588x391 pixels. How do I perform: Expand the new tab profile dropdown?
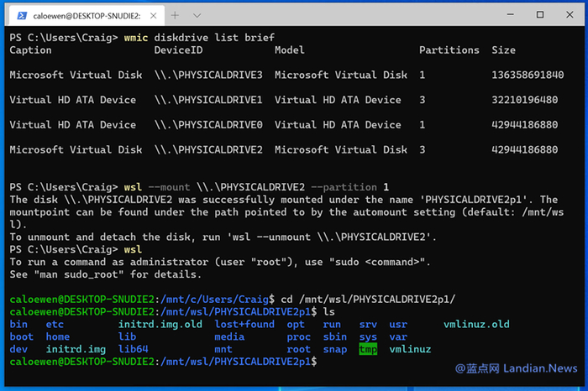[198, 15]
